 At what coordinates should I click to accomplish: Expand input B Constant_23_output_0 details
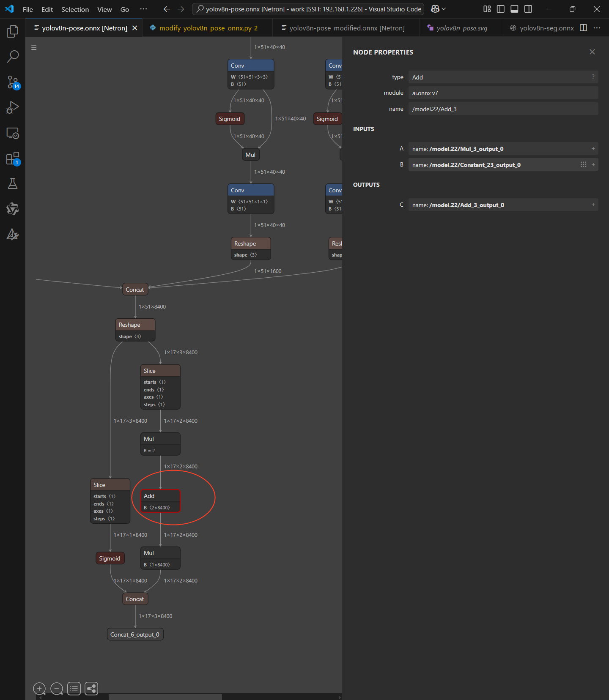[593, 165]
